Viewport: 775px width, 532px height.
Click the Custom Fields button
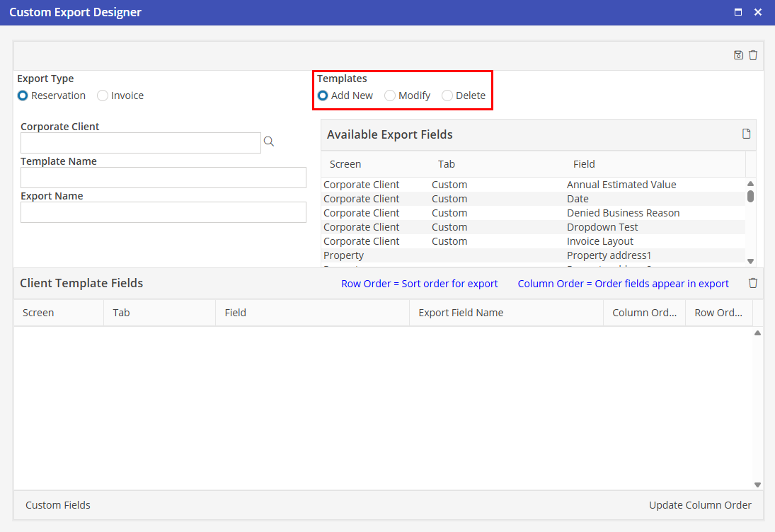tap(58, 505)
